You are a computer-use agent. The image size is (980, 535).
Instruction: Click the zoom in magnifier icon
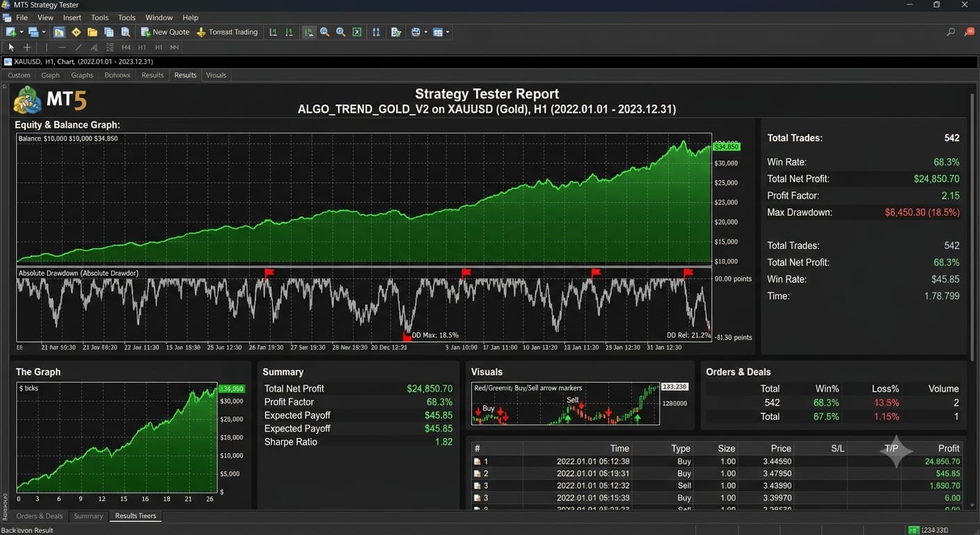tap(324, 32)
